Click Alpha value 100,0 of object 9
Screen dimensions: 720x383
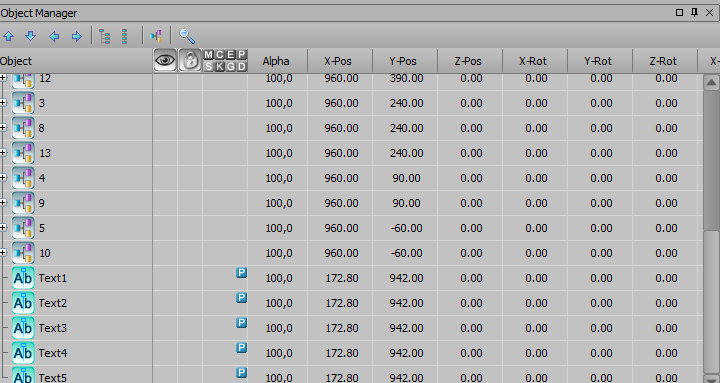click(279, 203)
